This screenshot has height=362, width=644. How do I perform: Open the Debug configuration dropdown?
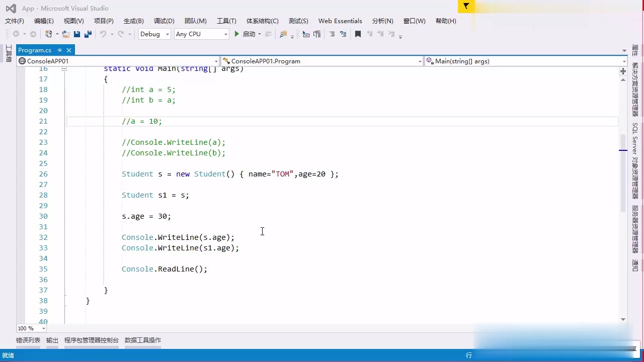pyautogui.click(x=154, y=34)
